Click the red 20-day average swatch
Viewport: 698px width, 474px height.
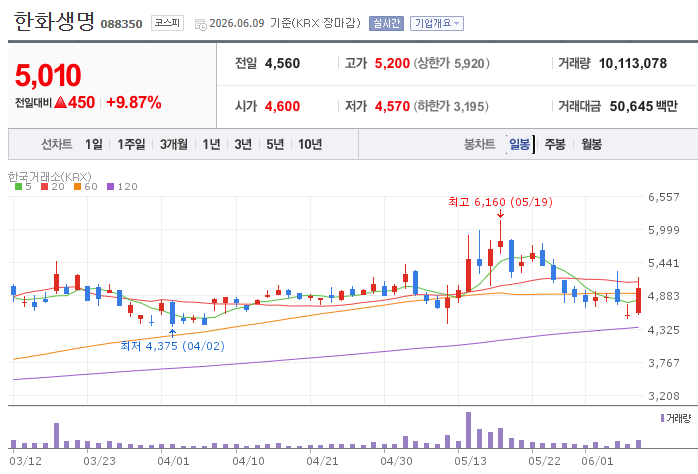[x=44, y=186]
